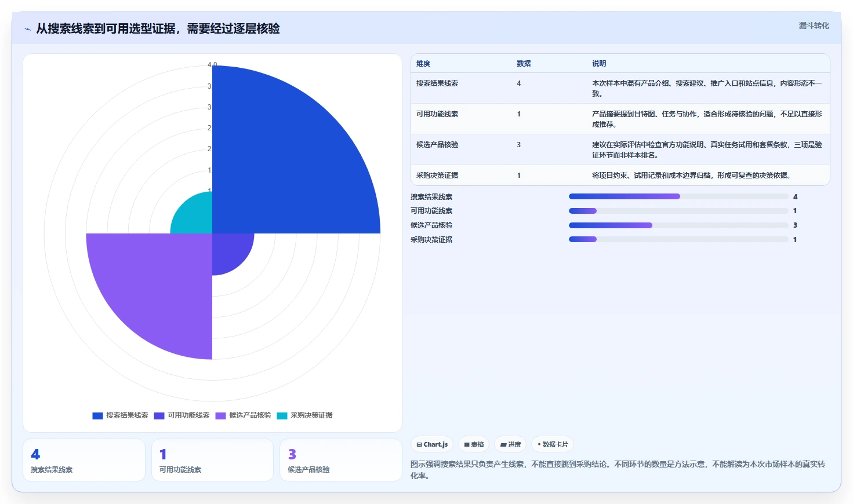
Task: Click the 表格 chip
Action: pyautogui.click(x=474, y=444)
